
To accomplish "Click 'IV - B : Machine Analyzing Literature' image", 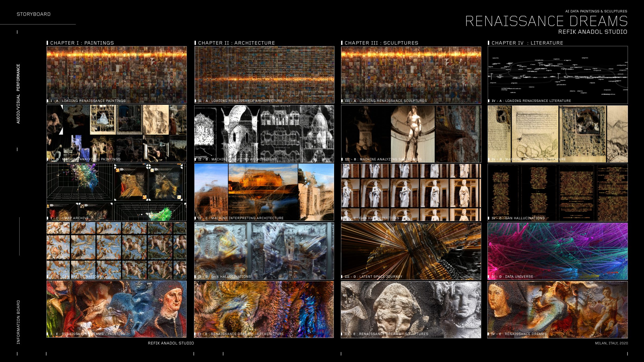I will 558,134.
